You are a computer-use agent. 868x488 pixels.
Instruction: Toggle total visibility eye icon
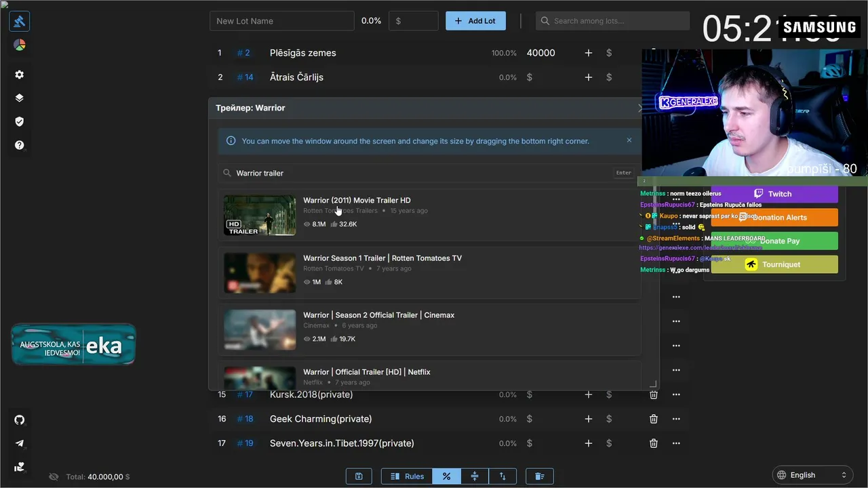pos(54,476)
